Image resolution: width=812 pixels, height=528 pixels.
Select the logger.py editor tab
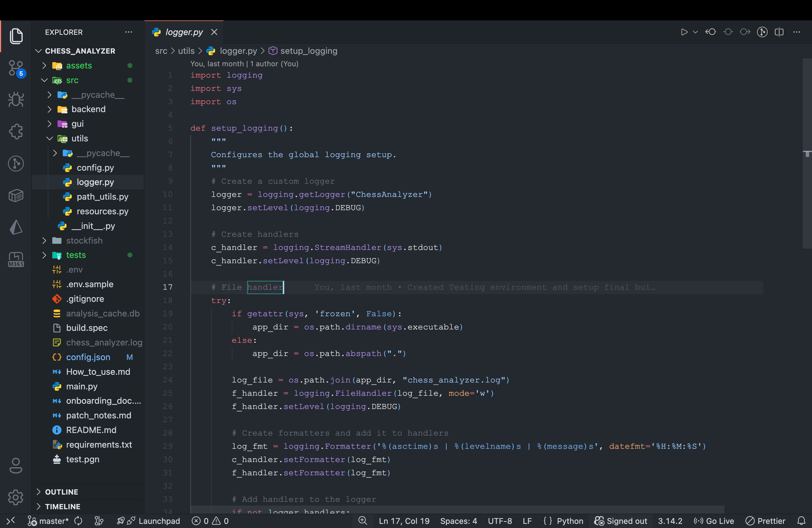pos(183,32)
